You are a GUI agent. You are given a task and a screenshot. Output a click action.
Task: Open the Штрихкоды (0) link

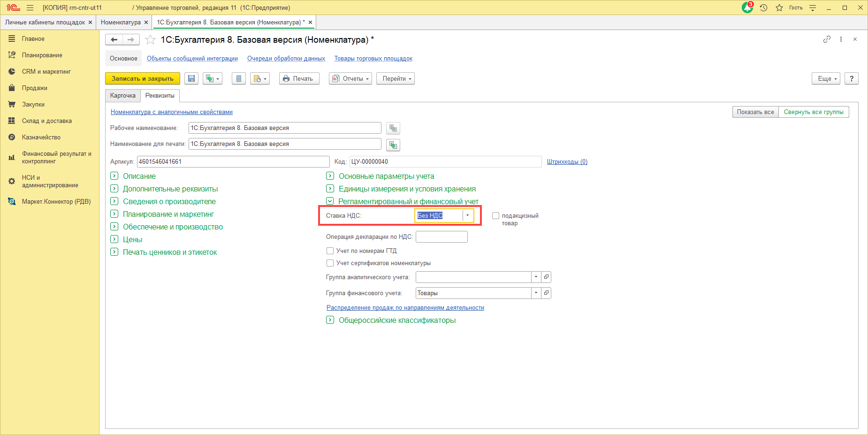point(567,162)
